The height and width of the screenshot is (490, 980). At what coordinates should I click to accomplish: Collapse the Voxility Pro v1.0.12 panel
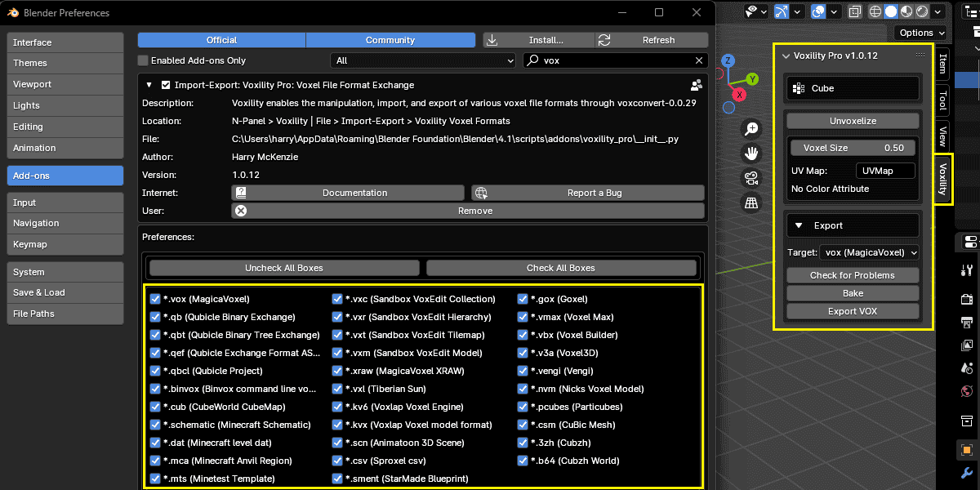[x=786, y=56]
